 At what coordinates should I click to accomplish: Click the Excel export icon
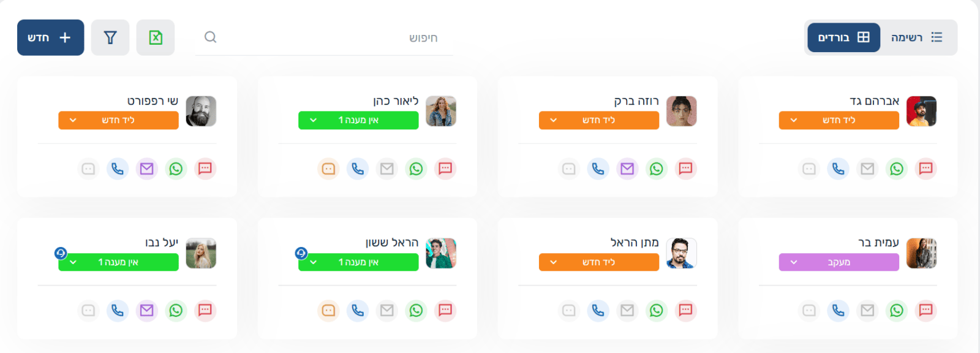(x=156, y=37)
